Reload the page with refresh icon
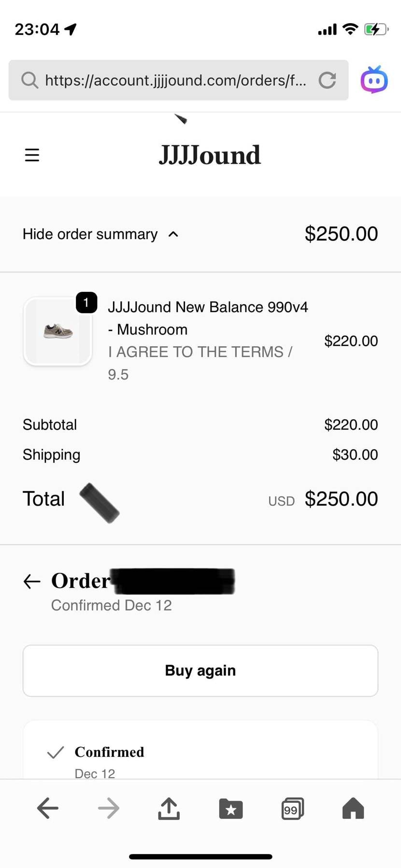Viewport: 401px width, 868px height. 327,80
